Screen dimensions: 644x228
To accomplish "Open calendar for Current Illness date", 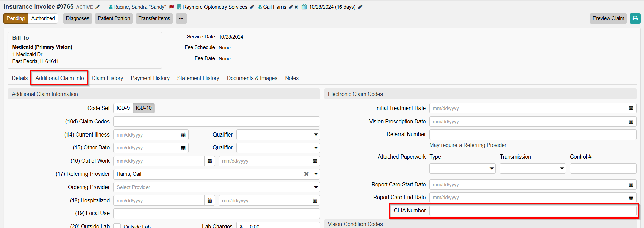I will point(183,135).
